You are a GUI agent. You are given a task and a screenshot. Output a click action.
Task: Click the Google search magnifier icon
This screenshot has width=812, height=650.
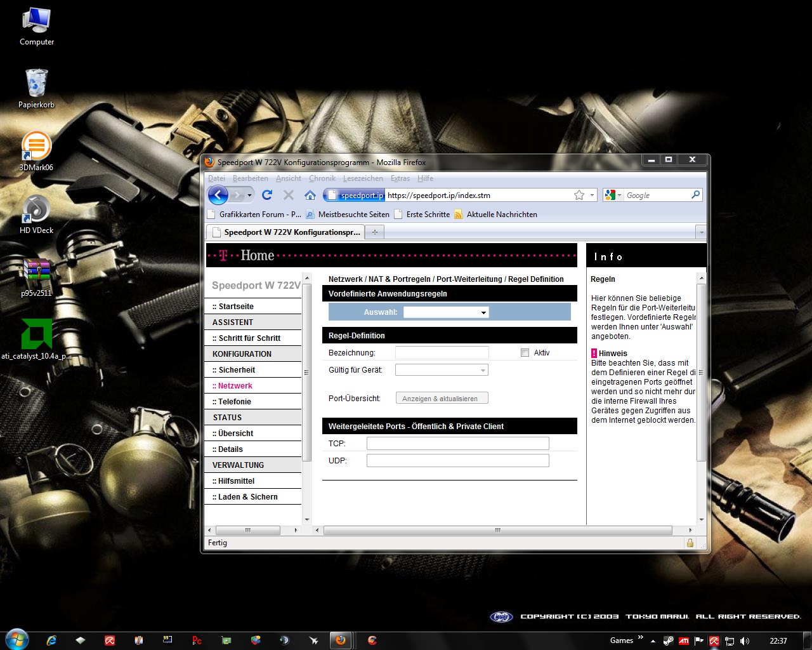coord(695,195)
